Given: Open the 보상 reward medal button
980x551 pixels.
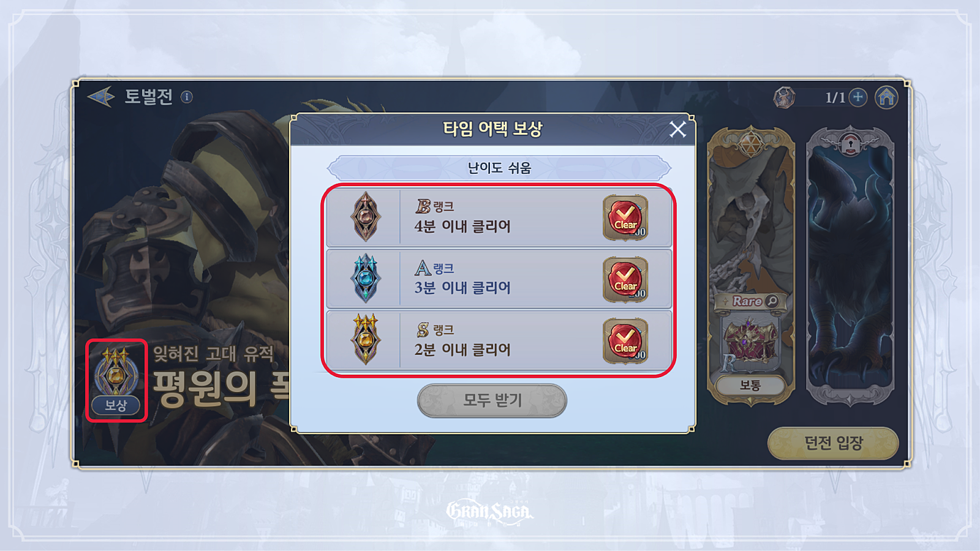Looking at the screenshot, I should pyautogui.click(x=116, y=381).
